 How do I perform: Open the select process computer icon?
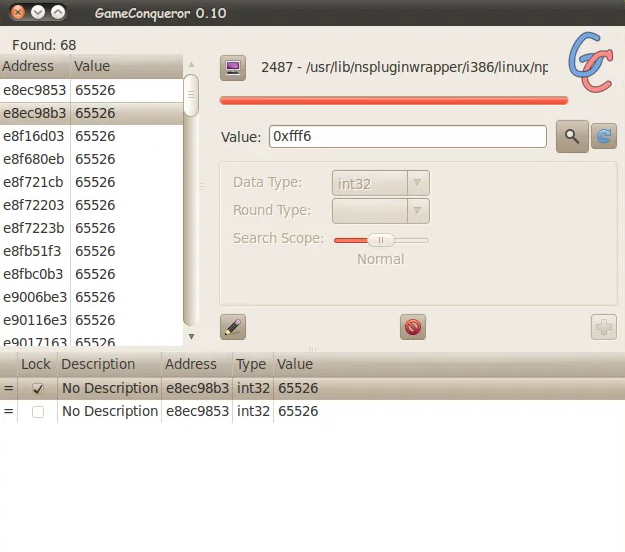[x=233, y=68]
